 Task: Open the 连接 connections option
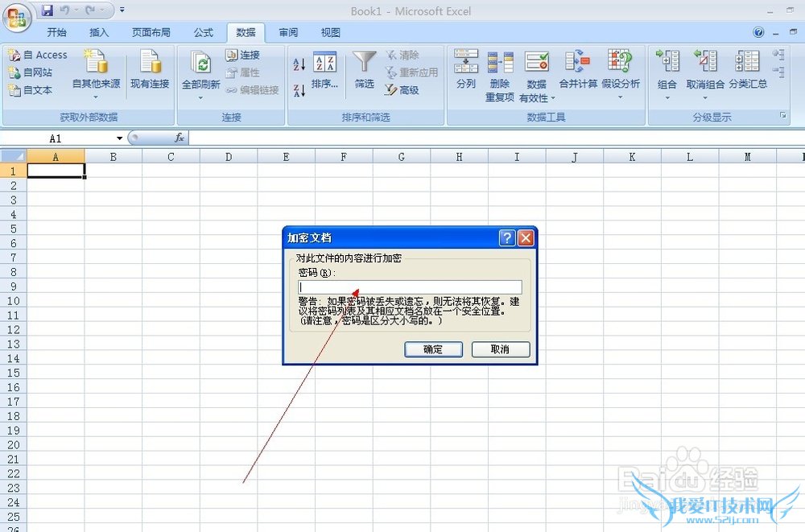click(x=243, y=55)
